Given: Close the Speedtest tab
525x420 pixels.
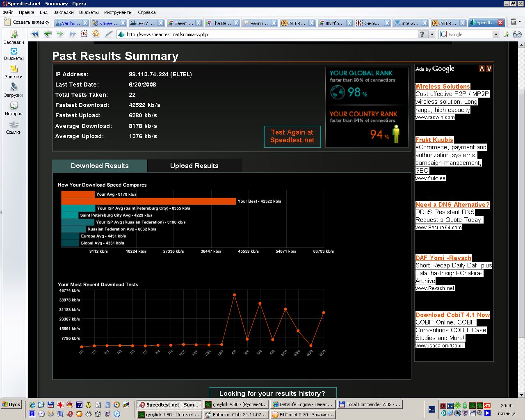Looking at the screenshot, I should [x=500, y=23].
